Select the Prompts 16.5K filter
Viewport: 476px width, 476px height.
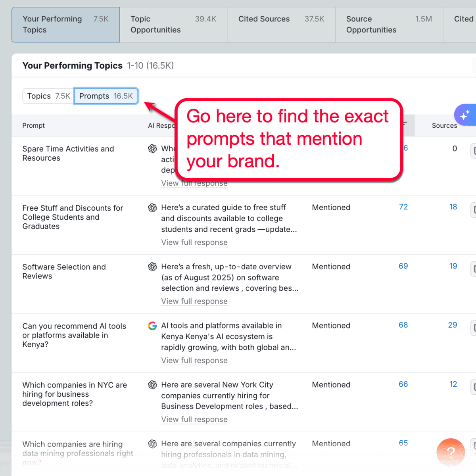click(106, 96)
